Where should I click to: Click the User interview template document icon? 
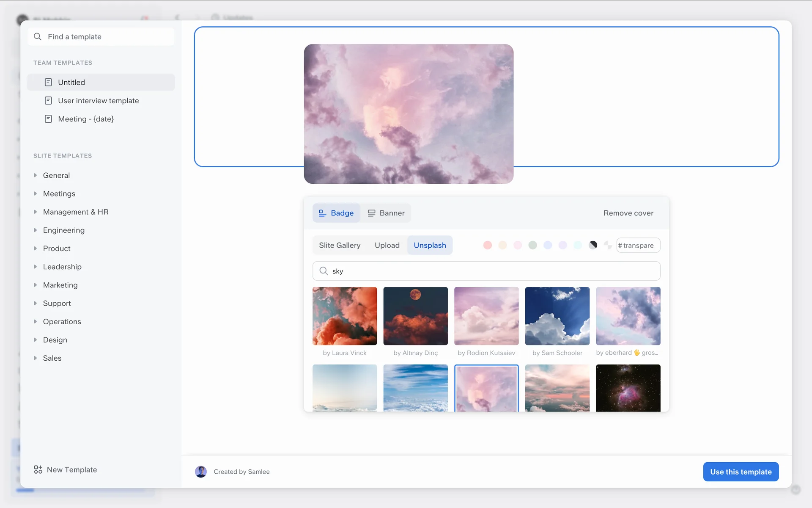[x=48, y=101]
